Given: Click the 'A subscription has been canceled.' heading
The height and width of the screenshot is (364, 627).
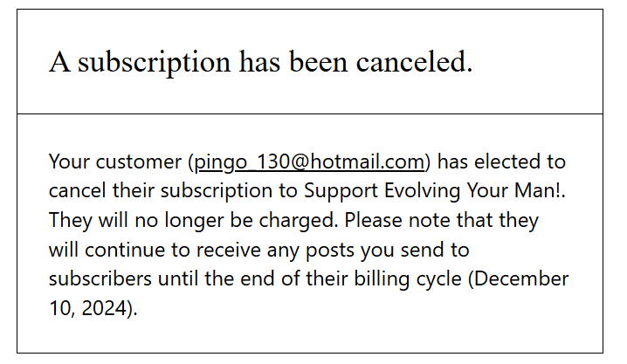Looking at the screenshot, I should click(260, 62).
